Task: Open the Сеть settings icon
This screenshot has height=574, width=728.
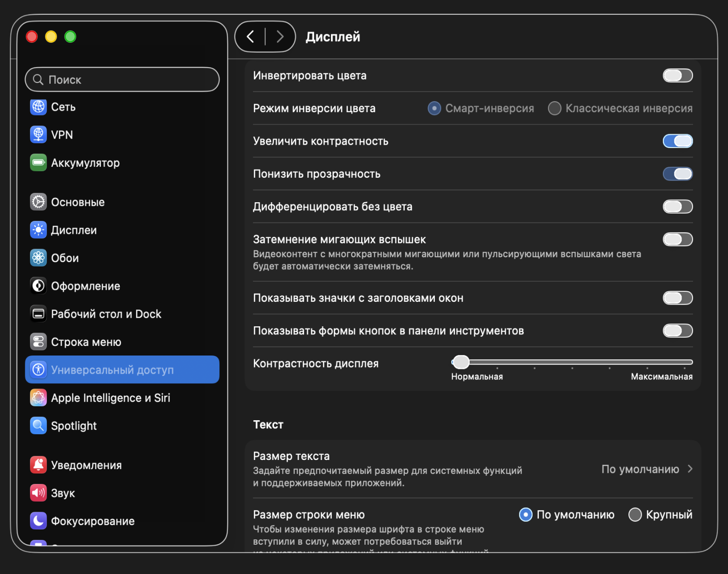Action: 38,107
